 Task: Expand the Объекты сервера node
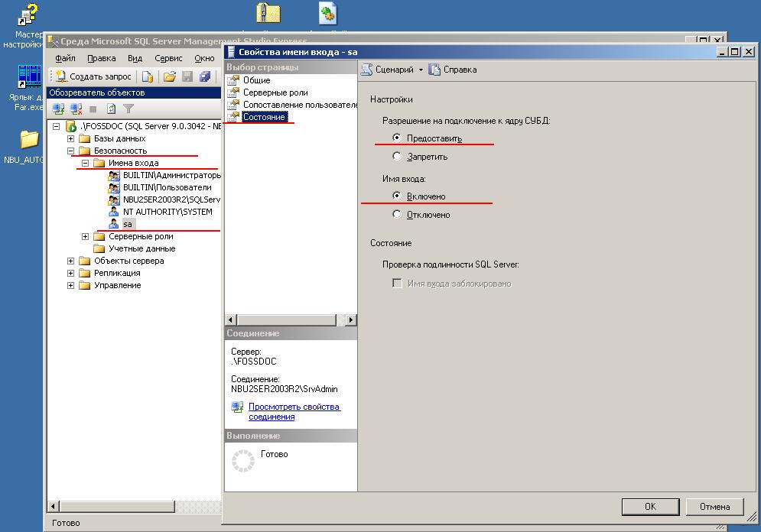pyautogui.click(x=71, y=261)
